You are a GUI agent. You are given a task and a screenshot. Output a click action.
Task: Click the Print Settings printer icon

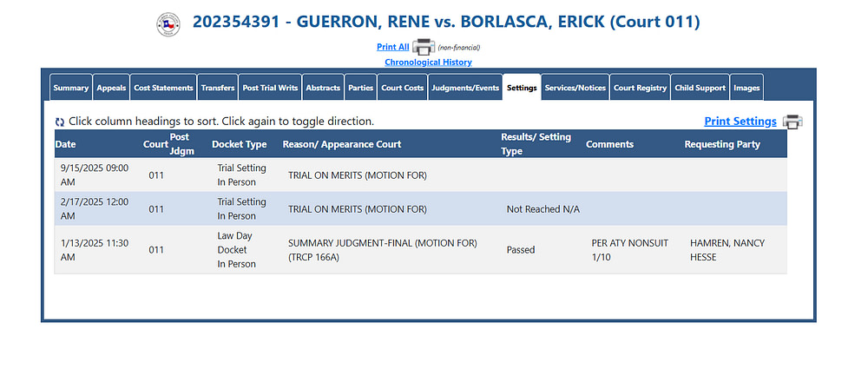(792, 122)
